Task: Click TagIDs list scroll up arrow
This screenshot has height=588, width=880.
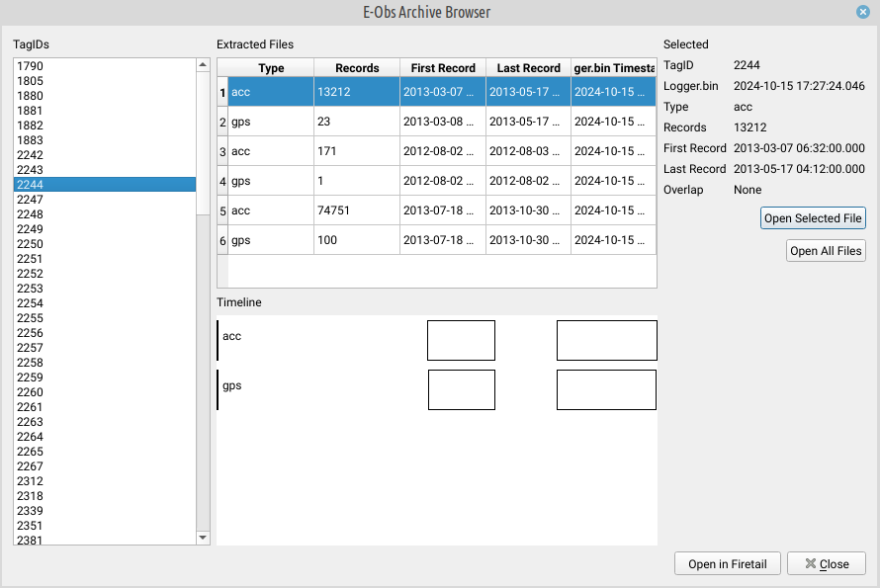Action: point(203,65)
